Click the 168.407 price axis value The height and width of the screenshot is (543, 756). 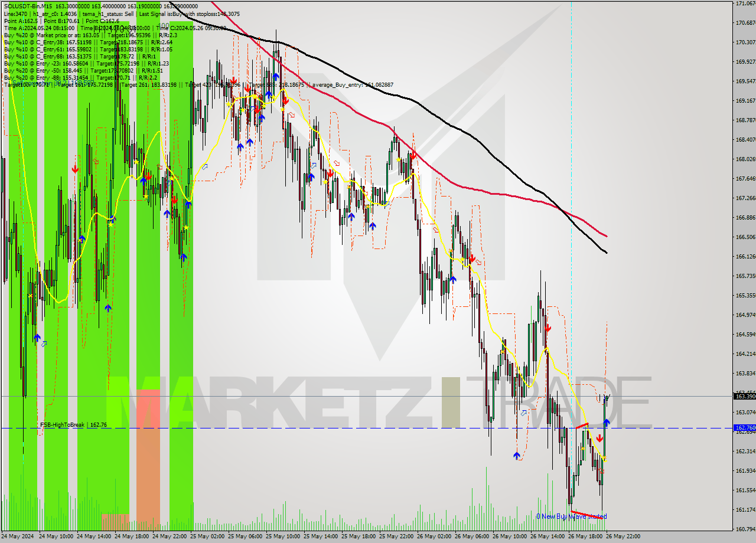tap(746, 140)
